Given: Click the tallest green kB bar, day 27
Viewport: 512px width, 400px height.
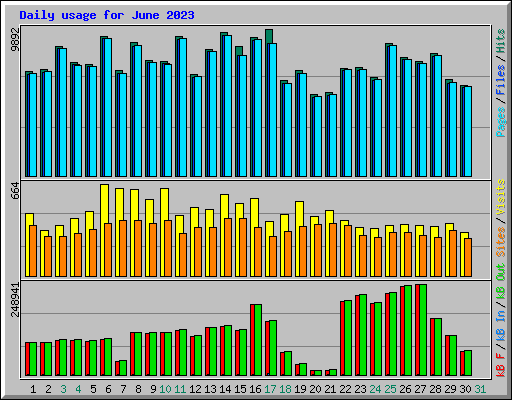Looking at the screenshot, I should coord(423,330).
